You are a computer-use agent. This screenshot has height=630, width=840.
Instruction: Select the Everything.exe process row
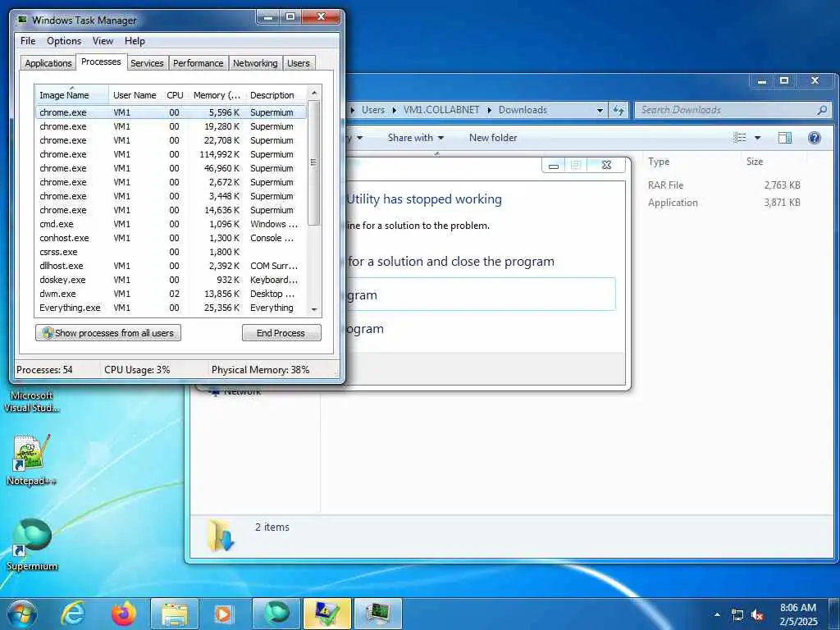pos(171,308)
